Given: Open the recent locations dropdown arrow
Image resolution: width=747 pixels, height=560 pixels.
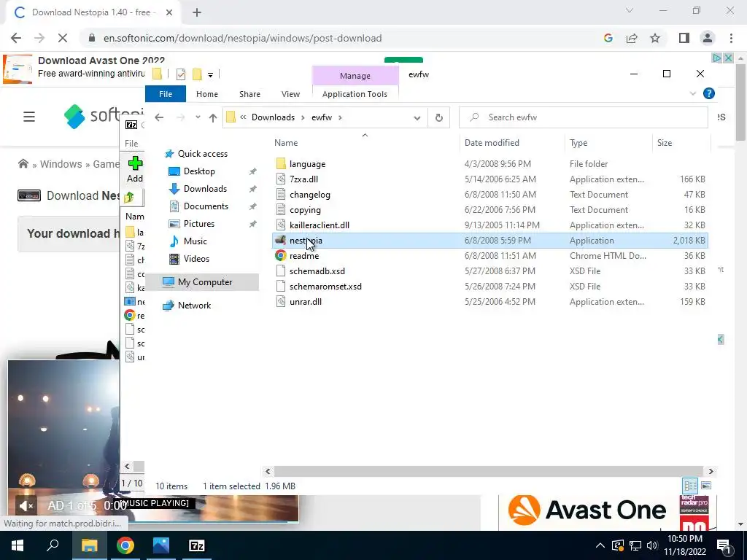Looking at the screenshot, I should click(x=198, y=117).
